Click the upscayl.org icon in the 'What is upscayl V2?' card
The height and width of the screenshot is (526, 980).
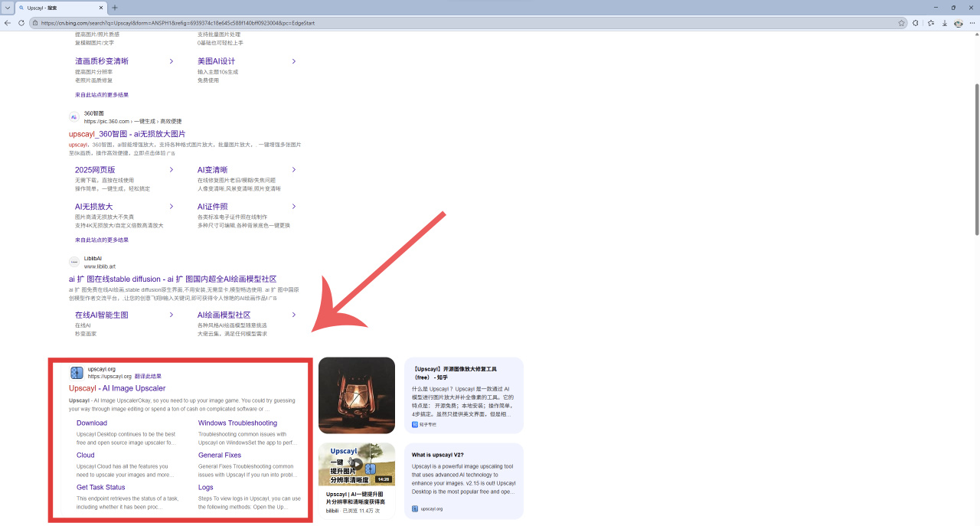[415, 508]
